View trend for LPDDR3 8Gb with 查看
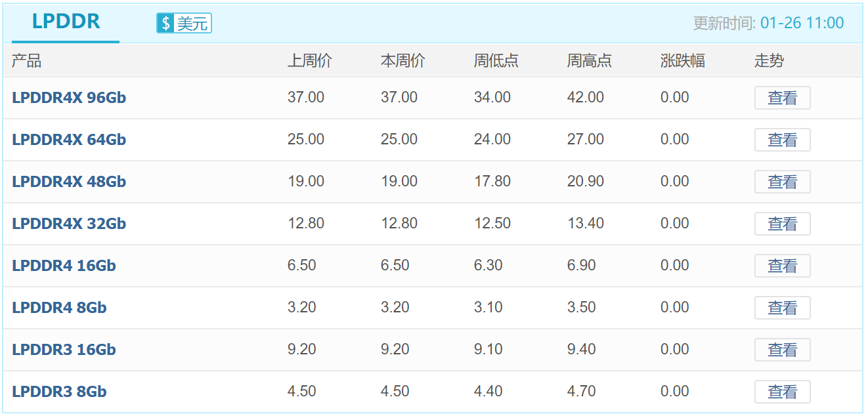868x418 pixels. (782, 392)
